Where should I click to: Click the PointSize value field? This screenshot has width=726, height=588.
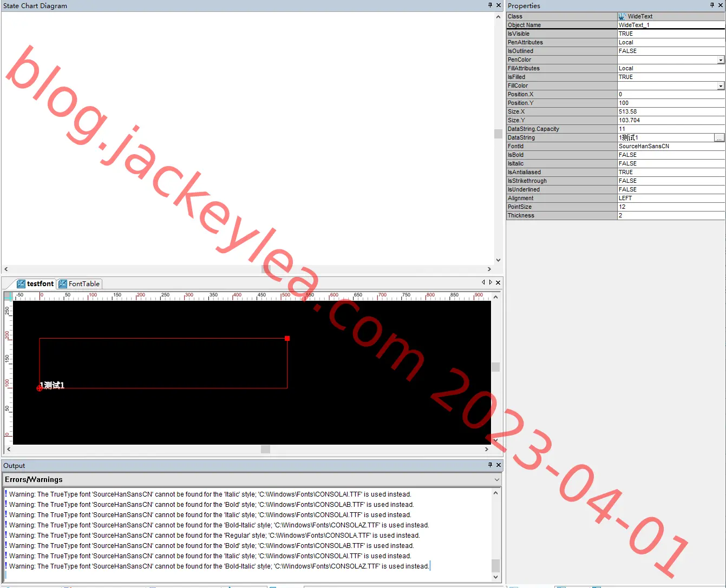(x=671, y=207)
